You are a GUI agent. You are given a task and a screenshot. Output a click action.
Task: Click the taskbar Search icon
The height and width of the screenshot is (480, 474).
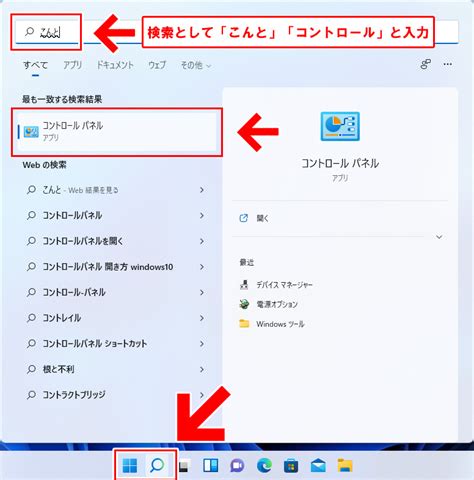[157, 465]
